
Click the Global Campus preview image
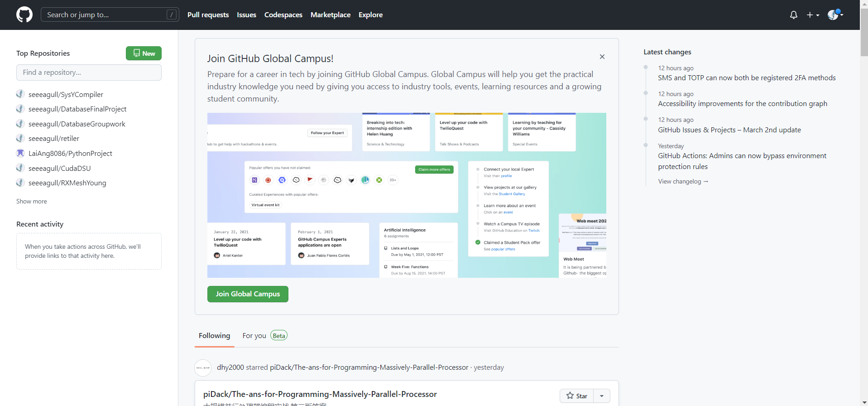(407, 195)
